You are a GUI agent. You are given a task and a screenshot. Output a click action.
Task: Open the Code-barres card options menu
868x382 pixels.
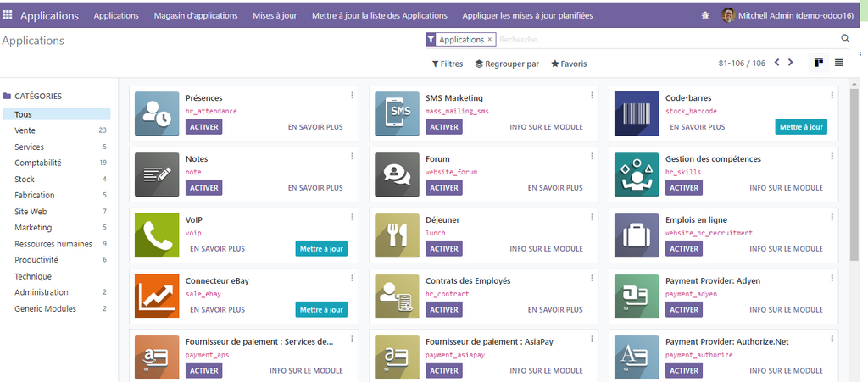click(832, 95)
